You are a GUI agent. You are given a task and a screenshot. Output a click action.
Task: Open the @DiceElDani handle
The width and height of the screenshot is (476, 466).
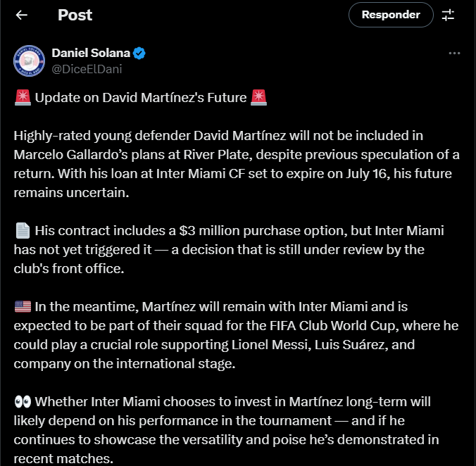(x=87, y=69)
